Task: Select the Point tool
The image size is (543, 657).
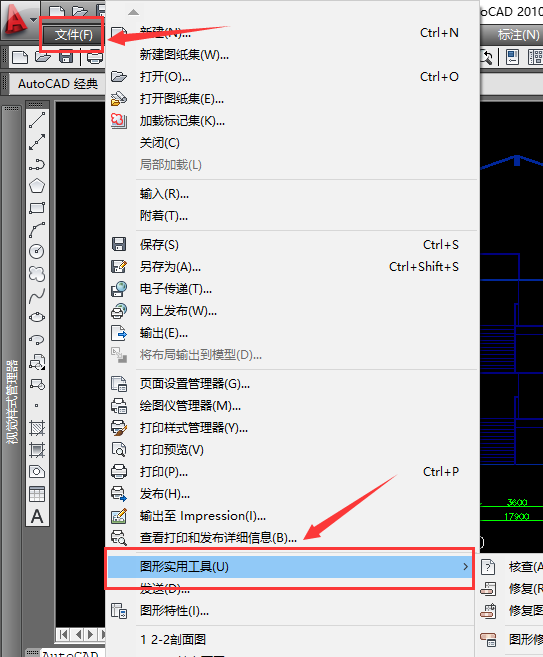Action: pyautogui.click(x=37, y=406)
